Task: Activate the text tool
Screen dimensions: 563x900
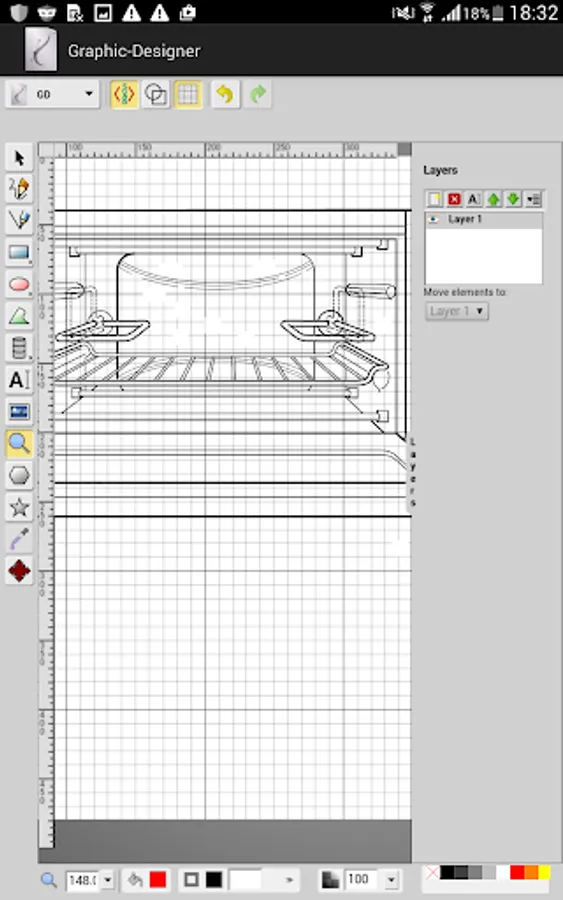Action: pyautogui.click(x=19, y=380)
